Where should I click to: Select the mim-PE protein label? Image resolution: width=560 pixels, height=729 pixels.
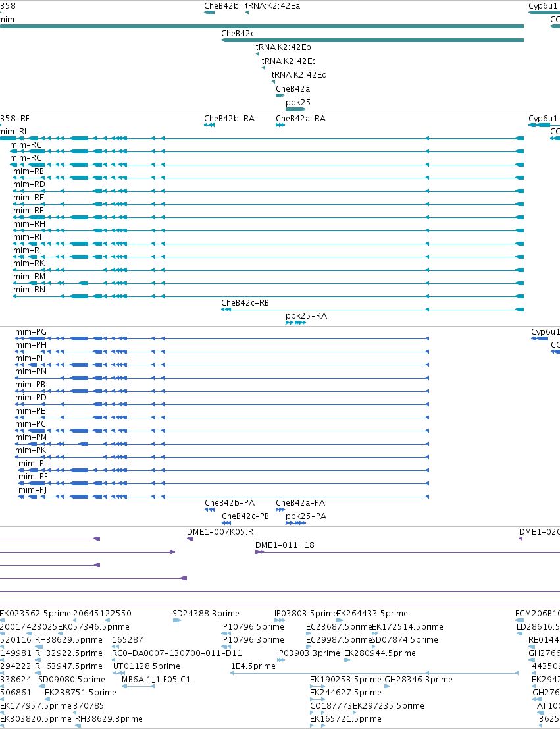(31, 411)
